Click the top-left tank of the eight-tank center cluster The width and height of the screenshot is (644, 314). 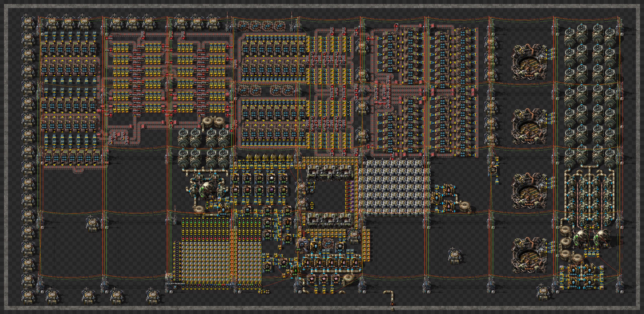point(183,138)
